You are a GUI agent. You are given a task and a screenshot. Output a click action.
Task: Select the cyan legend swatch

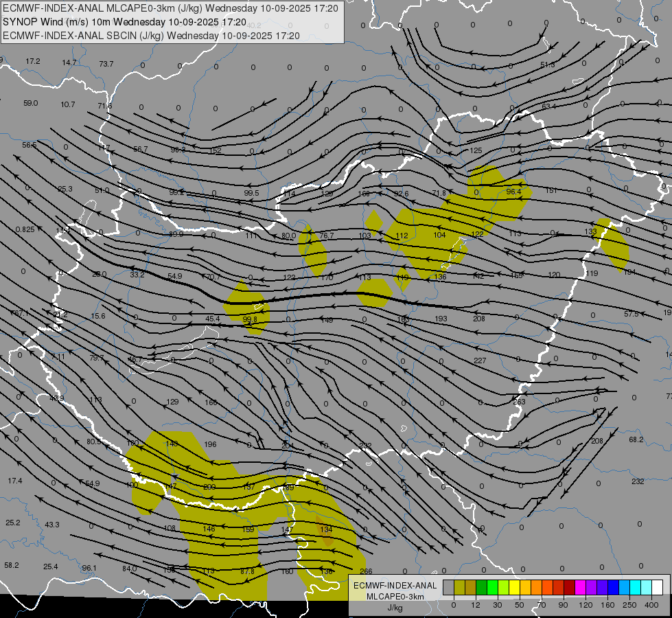pyautogui.click(x=636, y=588)
